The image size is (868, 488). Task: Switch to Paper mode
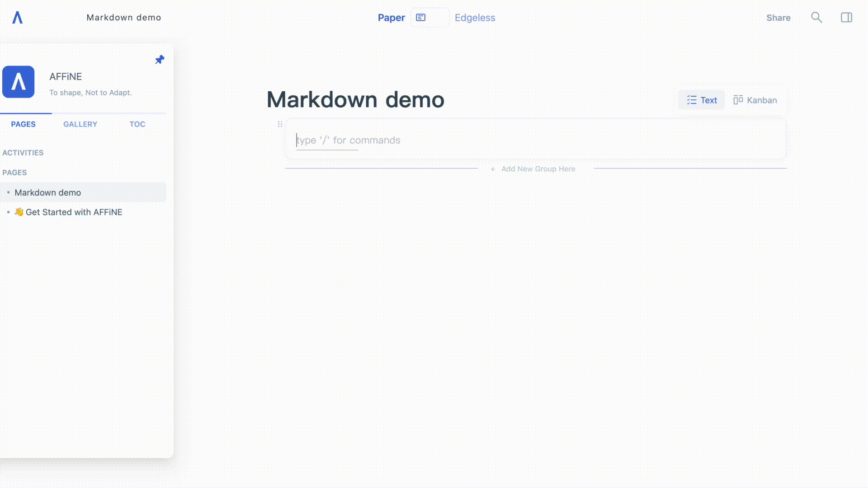pyautogui.click(x=391, y=18)
